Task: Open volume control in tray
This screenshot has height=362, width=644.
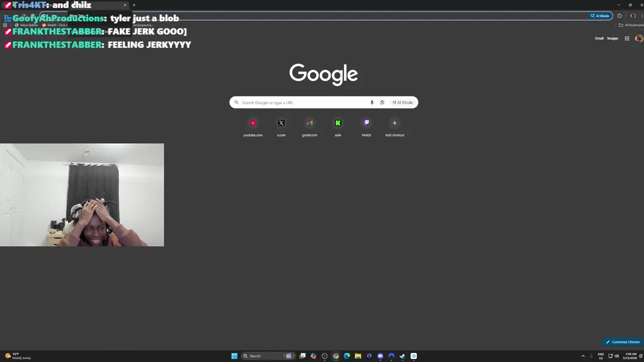Action: coord(617,356)
